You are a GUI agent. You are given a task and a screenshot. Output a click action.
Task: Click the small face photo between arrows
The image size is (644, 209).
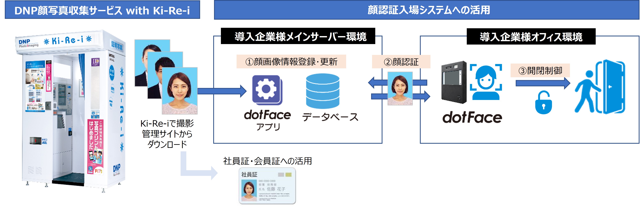(400, 89)
